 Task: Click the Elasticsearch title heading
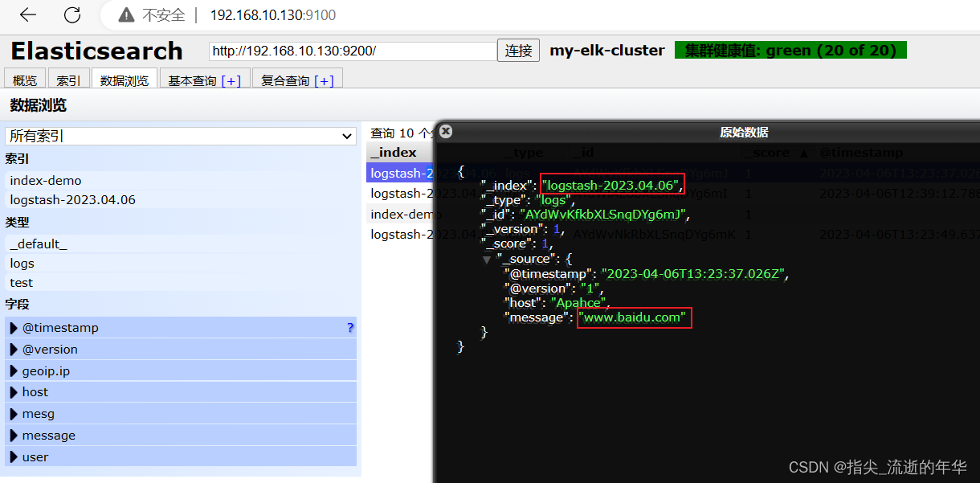pos(96,51)
